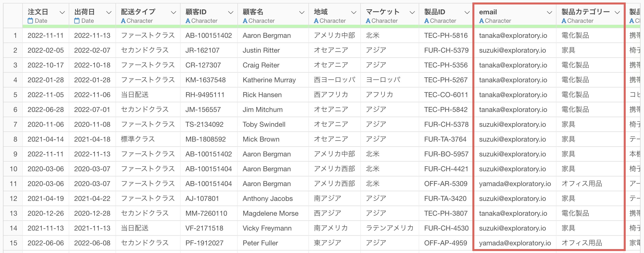Viewport: 644px width, 253px height.
Task: Click the calendar icon under 注文日 header
Action: (x=30, y=21)
